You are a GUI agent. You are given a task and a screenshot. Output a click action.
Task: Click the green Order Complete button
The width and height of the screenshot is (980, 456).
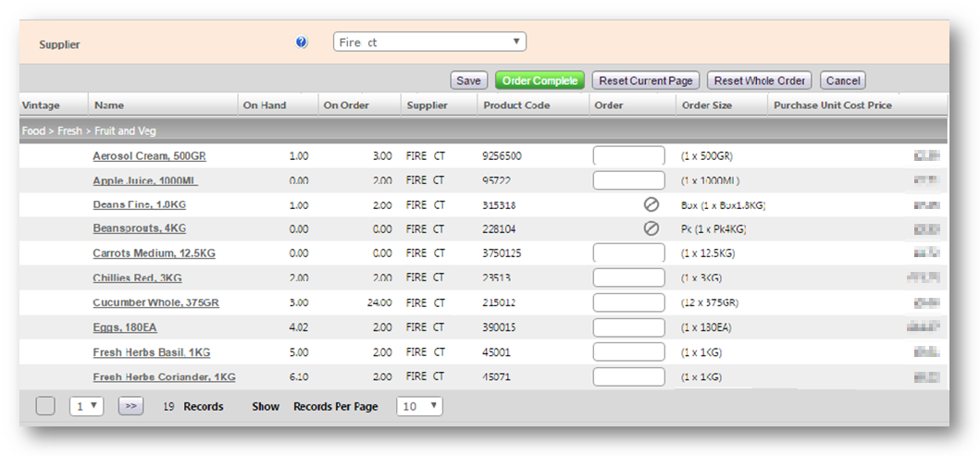(540, 80)
